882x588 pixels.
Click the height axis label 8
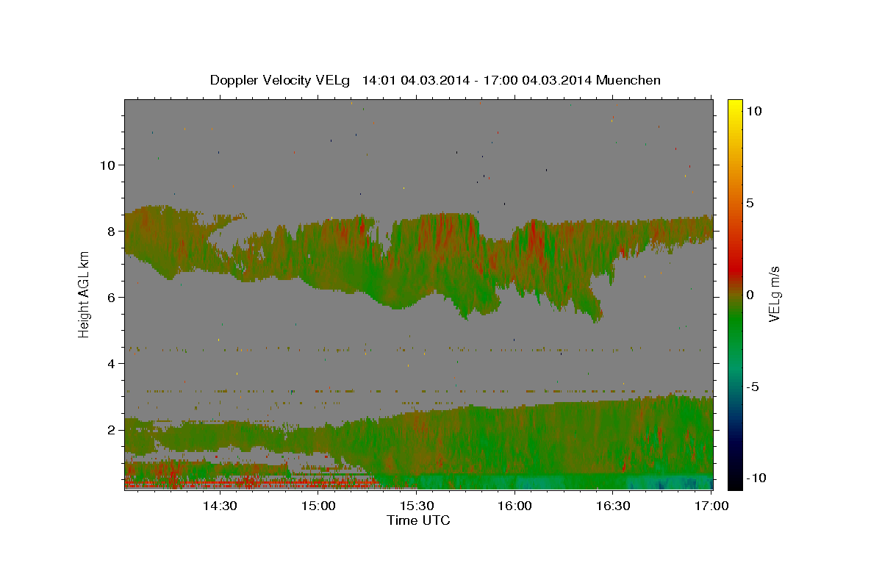pyautogui.click(x=112, y=231)
